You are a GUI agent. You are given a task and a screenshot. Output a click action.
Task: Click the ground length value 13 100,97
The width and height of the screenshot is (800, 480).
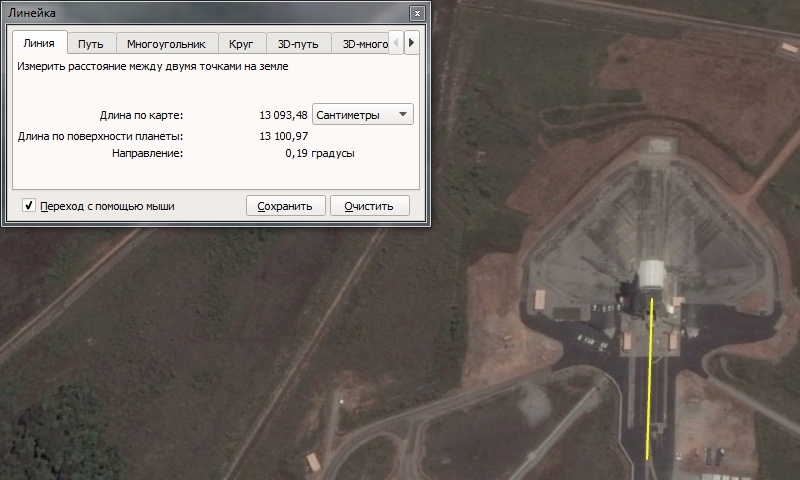click(x=283, y=136)
